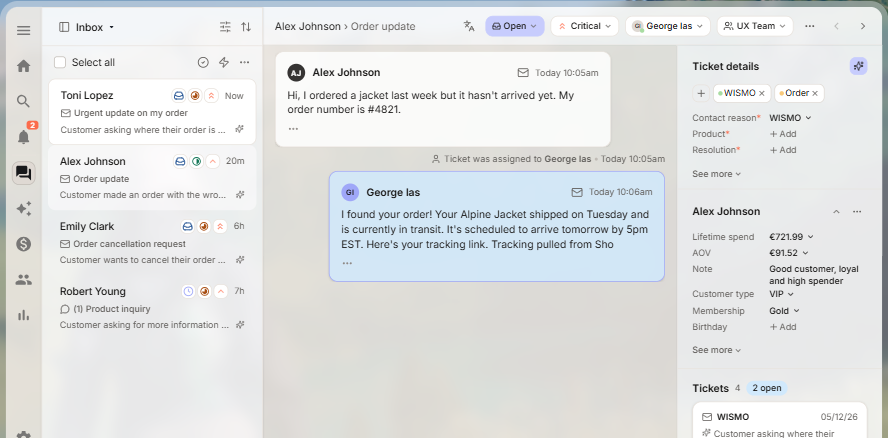The width and height of the screenshot is (888, 438).
Task: Tick the Select all checkbox
Action: pyautogui.click(x=60, y=62)
